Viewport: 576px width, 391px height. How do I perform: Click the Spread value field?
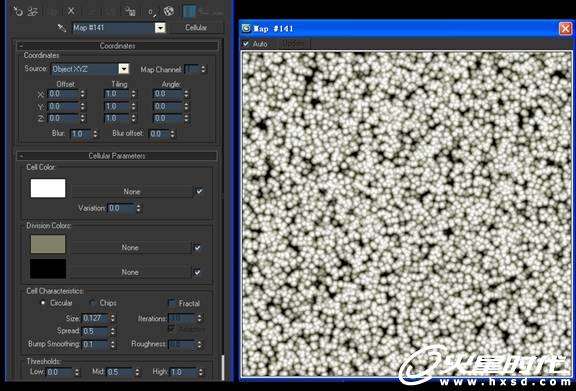pyautogui.click(x=96, y=331)
